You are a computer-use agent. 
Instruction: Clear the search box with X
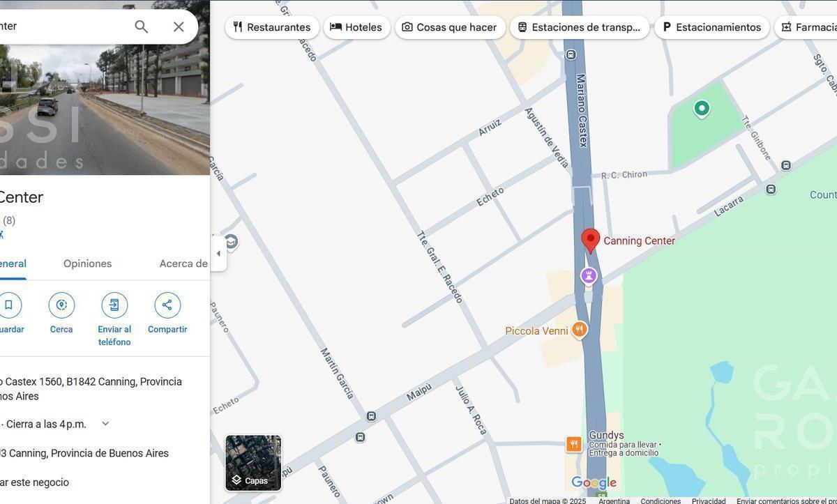pos(179,26)
